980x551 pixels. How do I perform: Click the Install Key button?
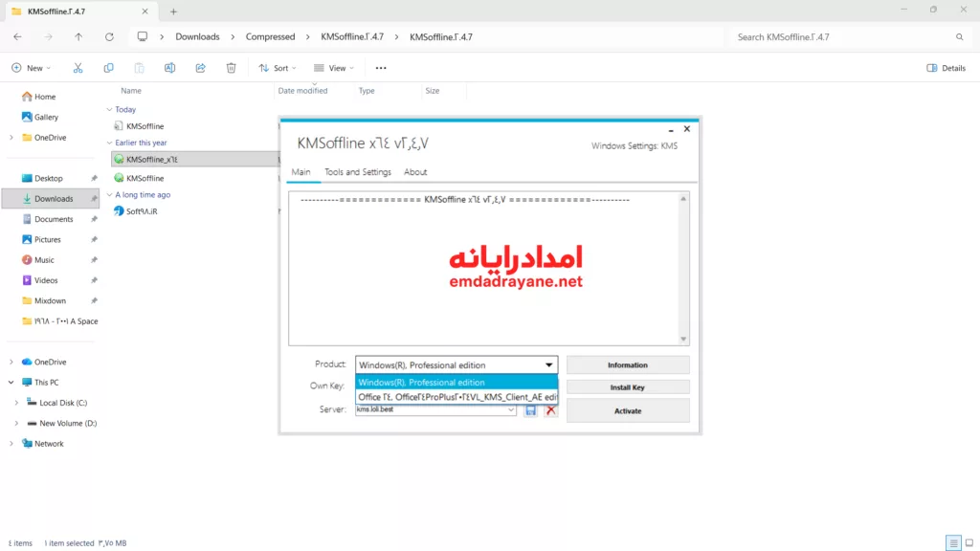(x=628, y=386)
